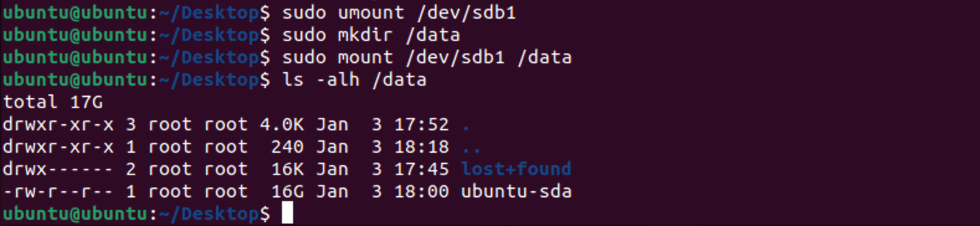
Task: Click the 17:52 timestamp
Action: [422, 124]
